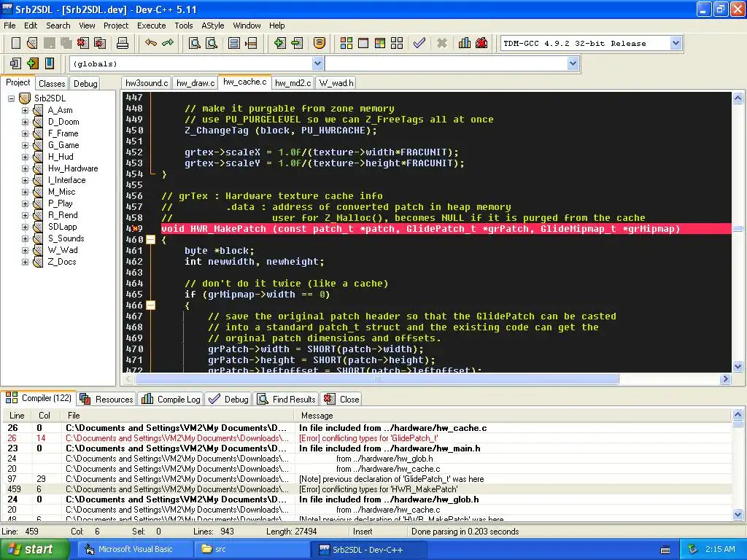Switch to the Classes browser tab
The height and width of the screenshot is (560, 747).
pyautogui.click(x=52, y=83)
